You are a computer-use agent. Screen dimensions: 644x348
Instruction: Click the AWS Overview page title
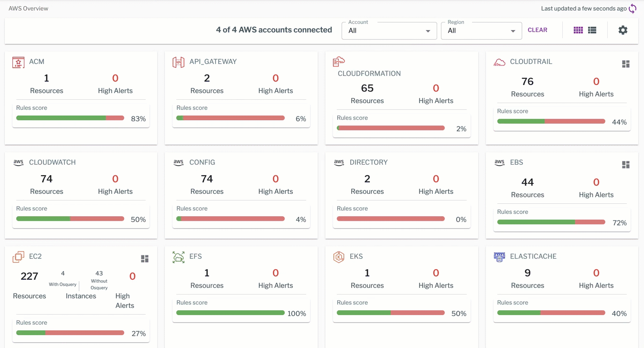28,9
